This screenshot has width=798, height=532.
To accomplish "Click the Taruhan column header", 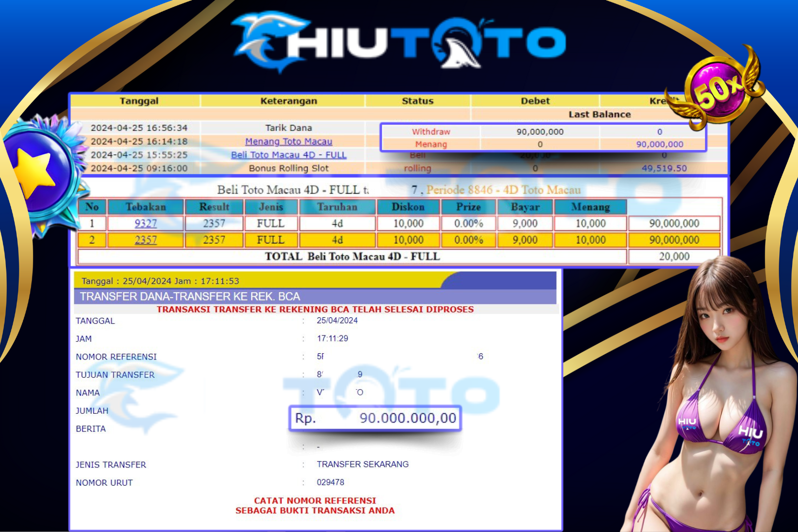I will [x=337, y=207].
